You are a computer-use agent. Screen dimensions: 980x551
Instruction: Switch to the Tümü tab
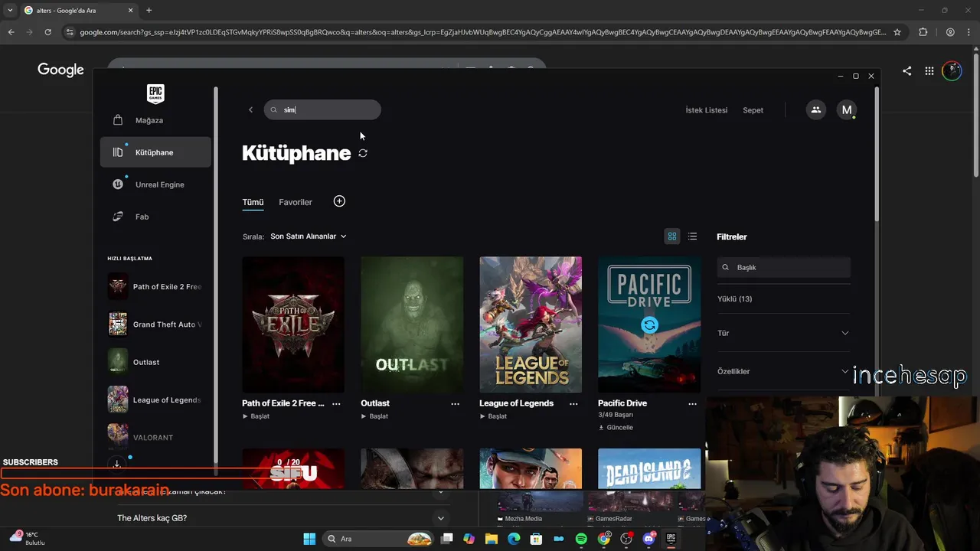[253, 202]
